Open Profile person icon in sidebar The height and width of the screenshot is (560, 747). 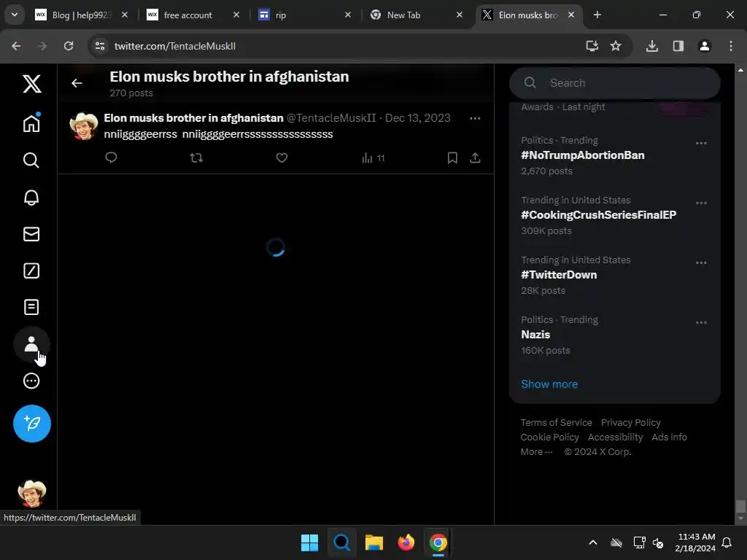[31, 344]
